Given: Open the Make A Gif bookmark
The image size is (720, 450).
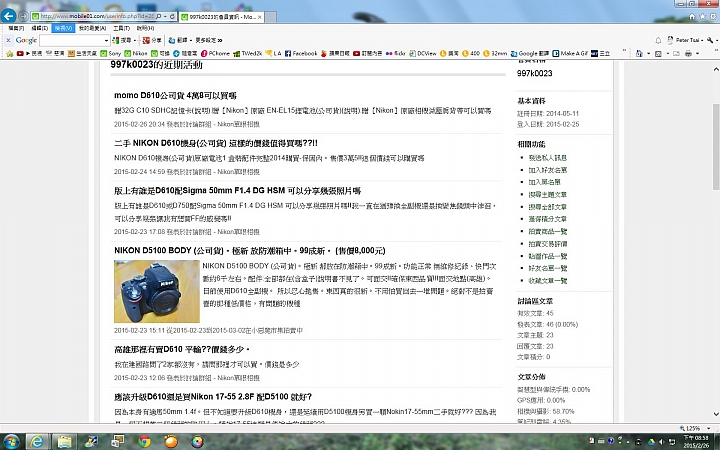Looking at the screenshot, I should click(x=570, y=53).
